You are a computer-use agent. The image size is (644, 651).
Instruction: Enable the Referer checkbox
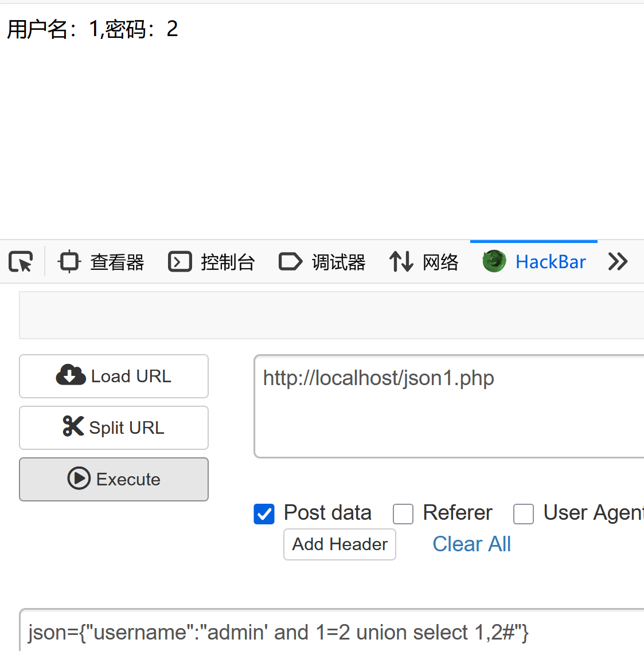[403, 514]
